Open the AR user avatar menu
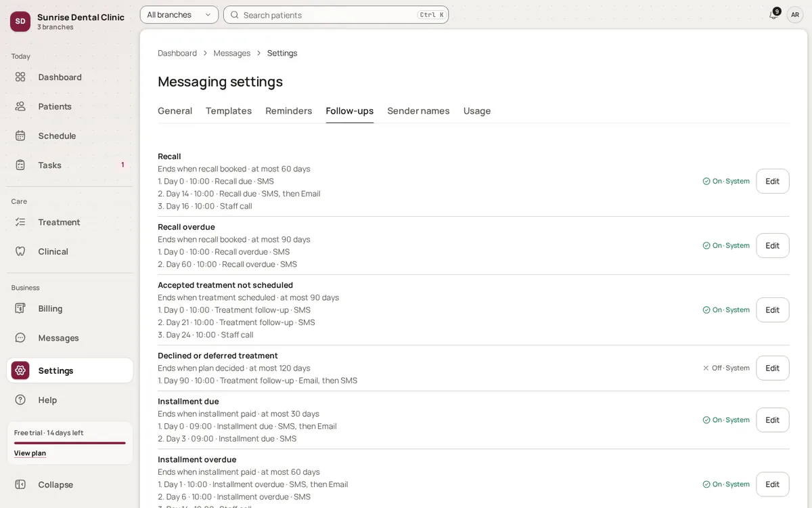This screenshot has width=812, height=508. click(795, 14)
